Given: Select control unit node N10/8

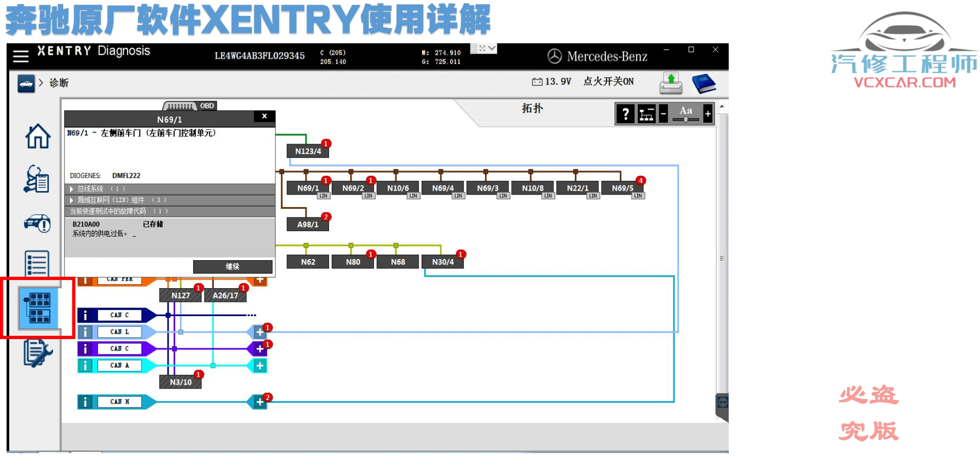Looking at the screenshot, I should (533, 188).
